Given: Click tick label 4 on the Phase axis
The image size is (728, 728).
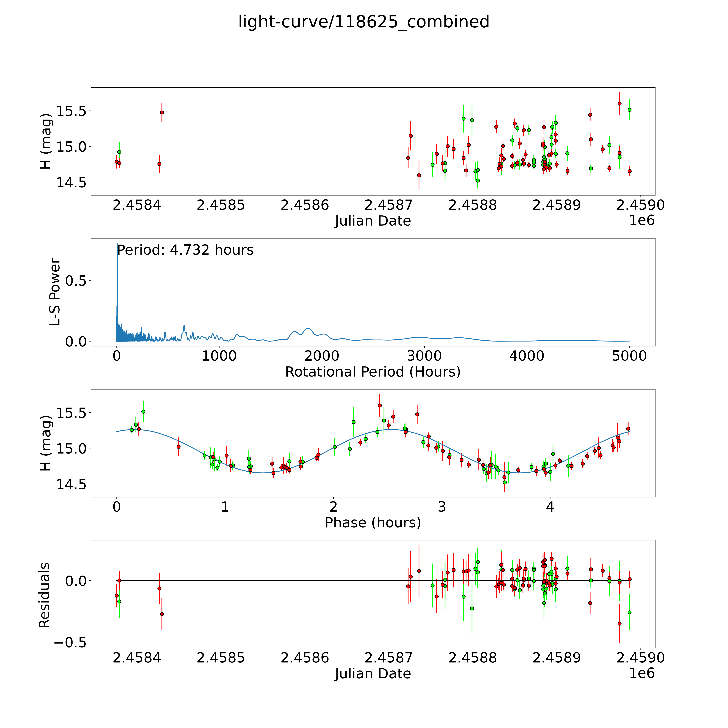Looking at the screenshot, I should (550, 507).
